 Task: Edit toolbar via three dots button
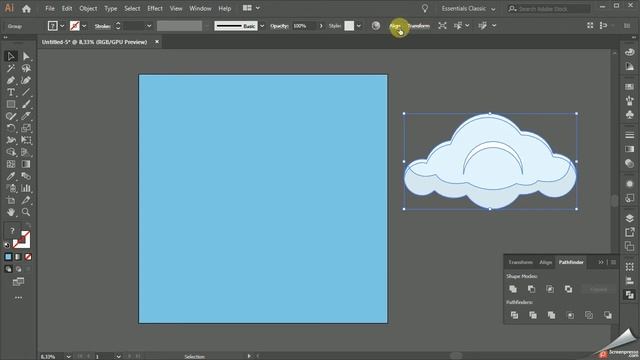tap(18, 298)
